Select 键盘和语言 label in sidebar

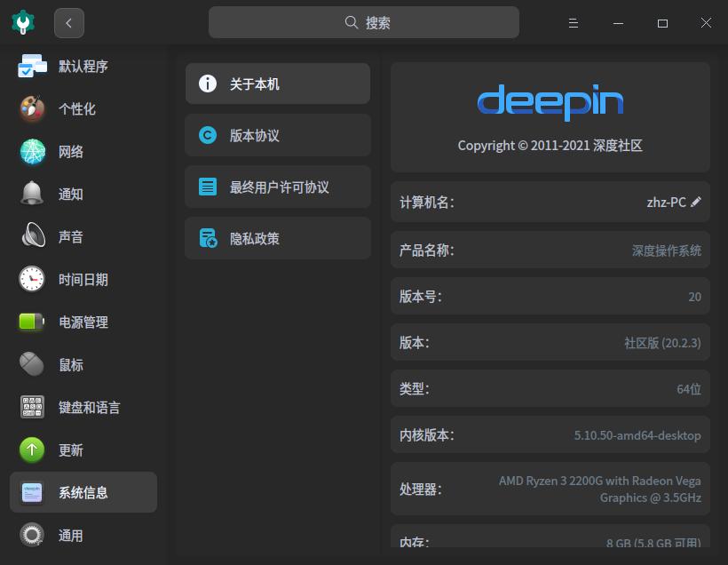coord(89,408)
